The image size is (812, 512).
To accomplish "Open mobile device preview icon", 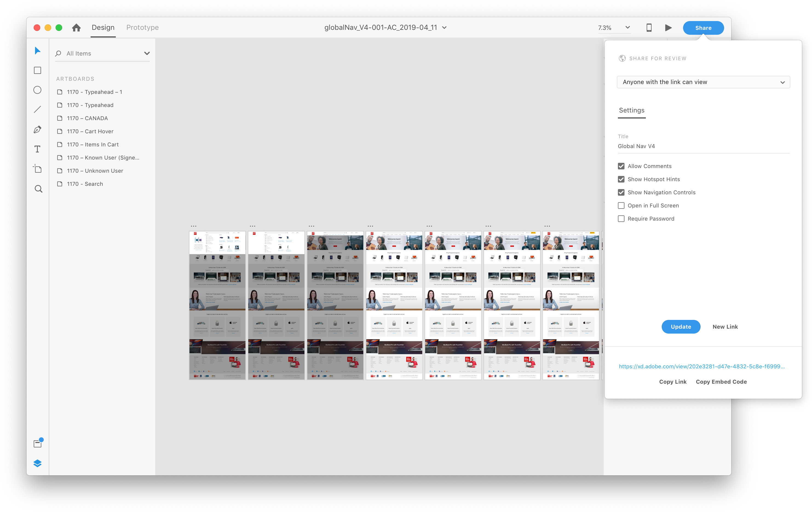I will coord(649,28).
